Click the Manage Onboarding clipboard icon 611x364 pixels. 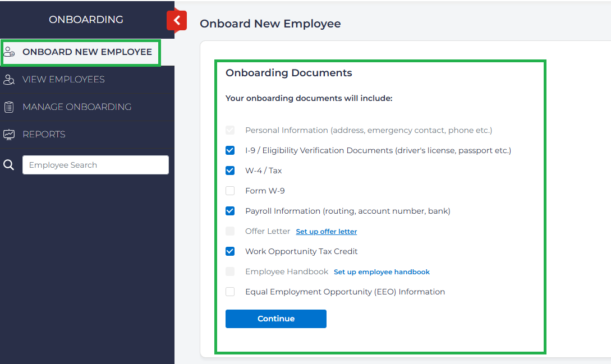[9, 107]
